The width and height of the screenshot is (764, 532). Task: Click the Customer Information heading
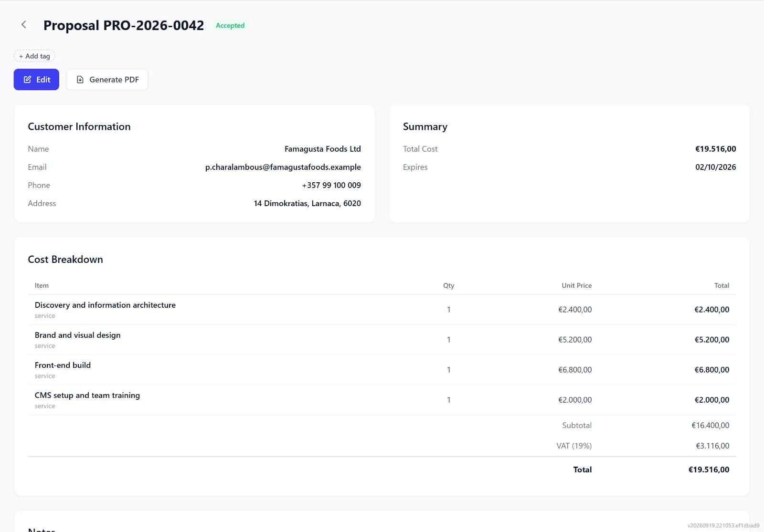[79, 126]
